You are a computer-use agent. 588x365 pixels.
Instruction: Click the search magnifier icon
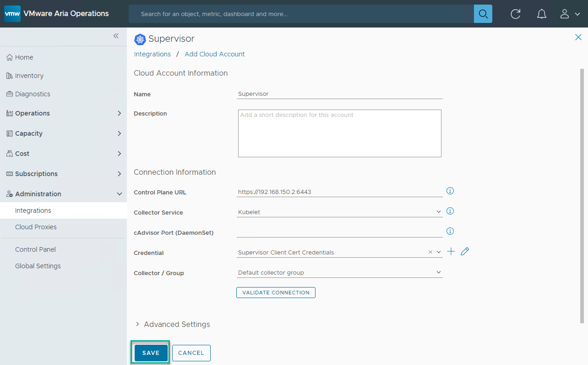[483, 14]
